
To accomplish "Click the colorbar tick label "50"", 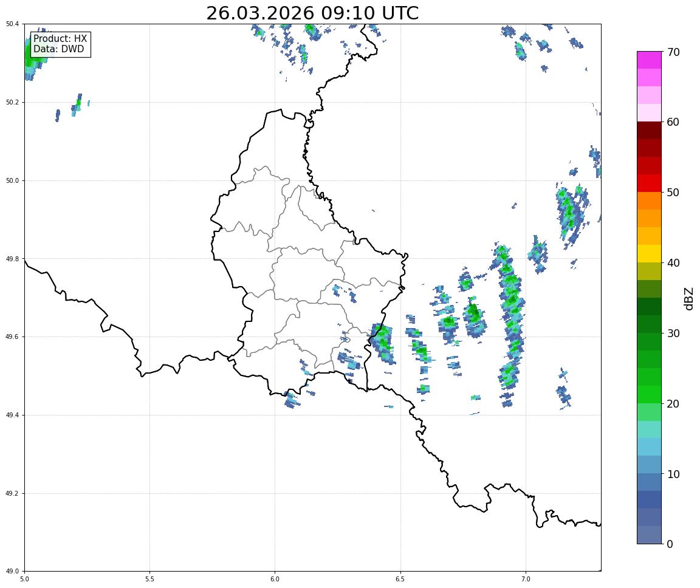I will pos(673,193).
